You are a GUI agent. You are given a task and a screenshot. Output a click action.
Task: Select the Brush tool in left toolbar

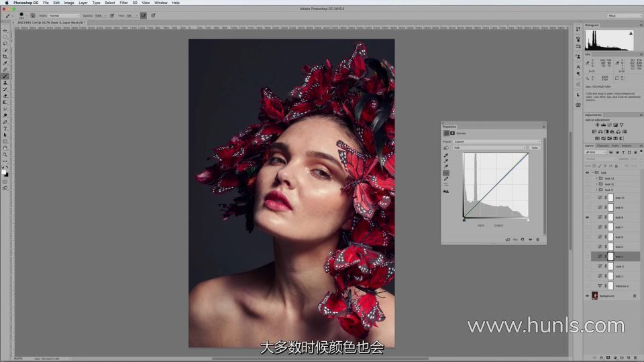point(5,76)
